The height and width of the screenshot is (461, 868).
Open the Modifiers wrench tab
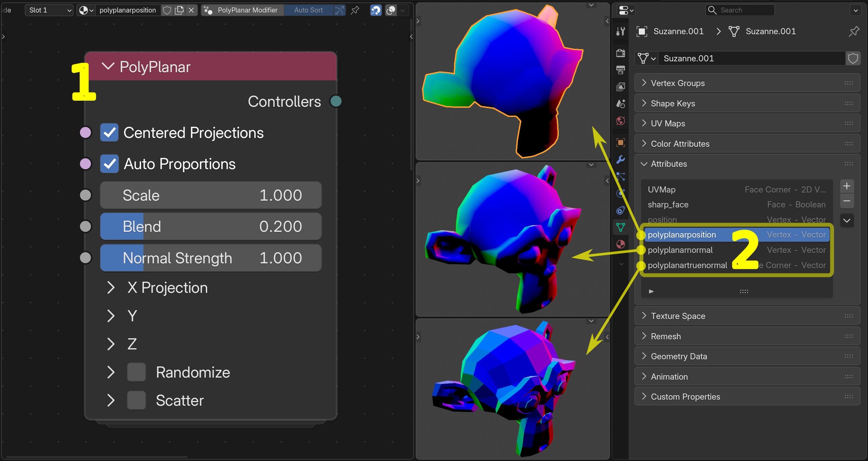point(620,159)
